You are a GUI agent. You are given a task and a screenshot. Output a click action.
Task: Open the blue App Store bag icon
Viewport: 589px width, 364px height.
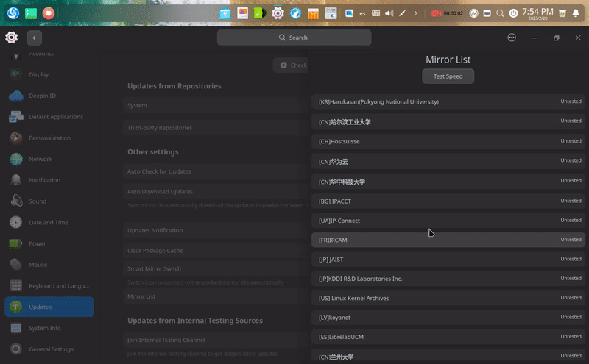(225, 13)
